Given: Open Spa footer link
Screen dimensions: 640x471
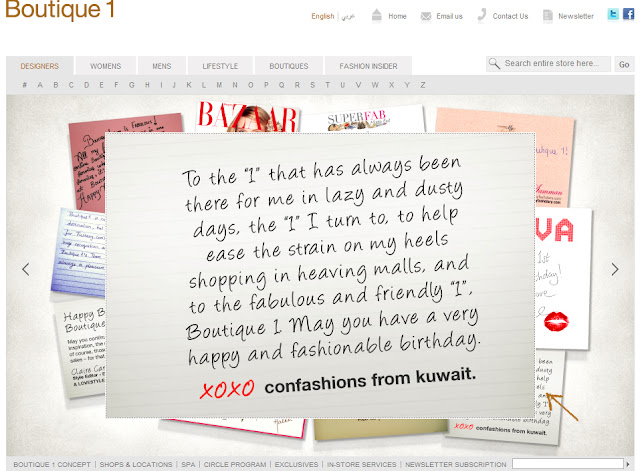Looking at the screenshot, I should point(188,464).
